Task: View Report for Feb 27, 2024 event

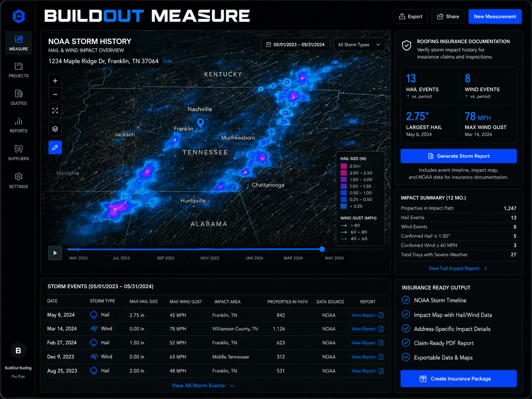Action: click(367, 343)
